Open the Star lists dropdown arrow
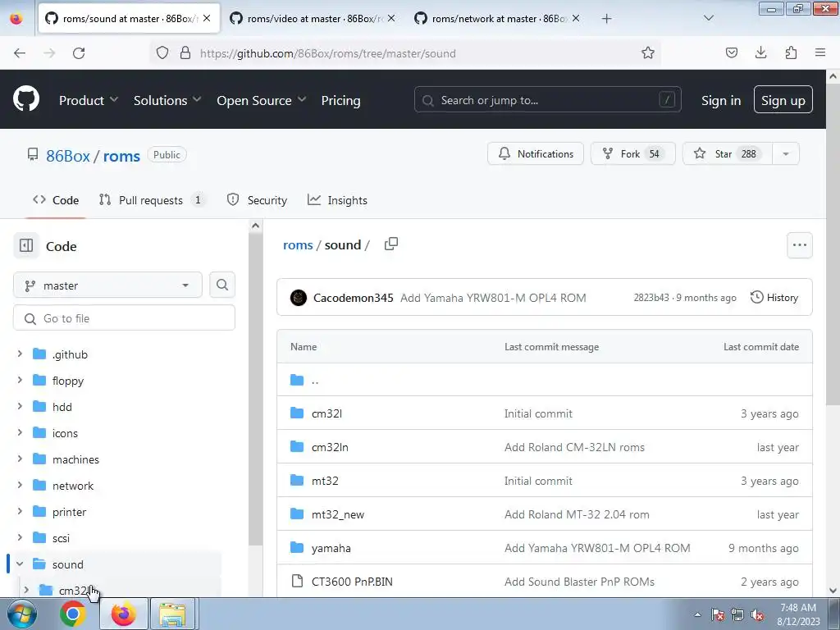This screenshot has width=840, height=630. click(785, 153)
